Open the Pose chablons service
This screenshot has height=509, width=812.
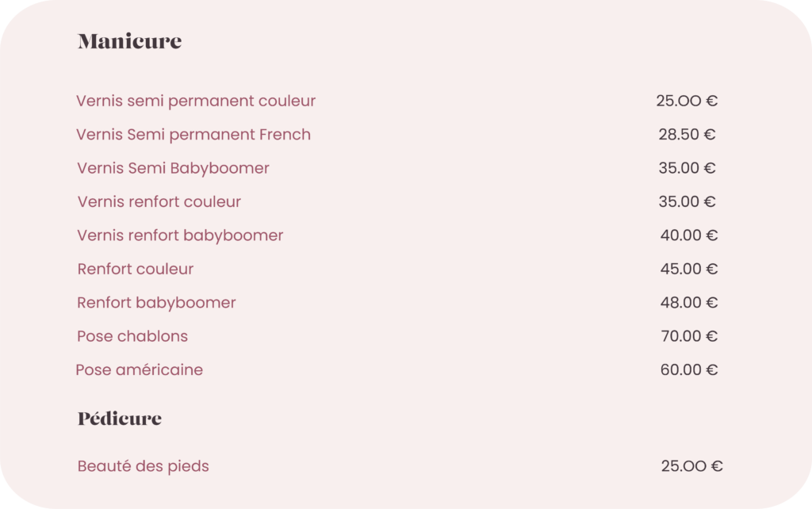132,336
